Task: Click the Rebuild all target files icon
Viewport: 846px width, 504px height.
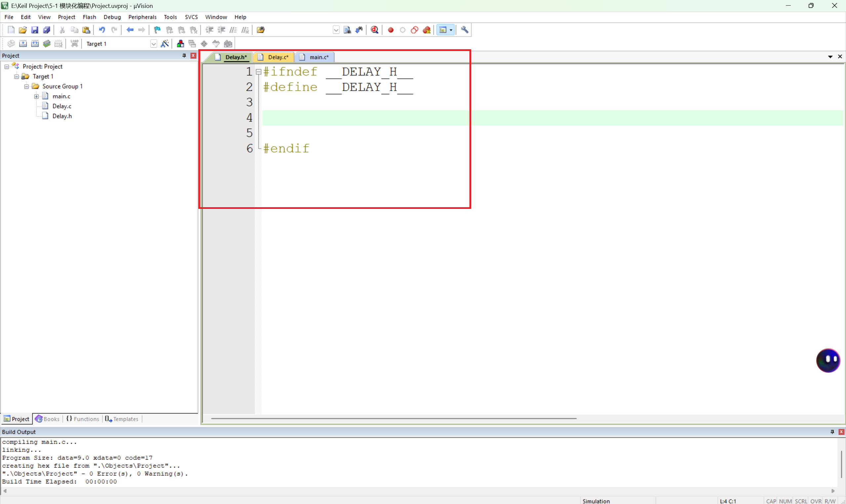Action: 35,44
